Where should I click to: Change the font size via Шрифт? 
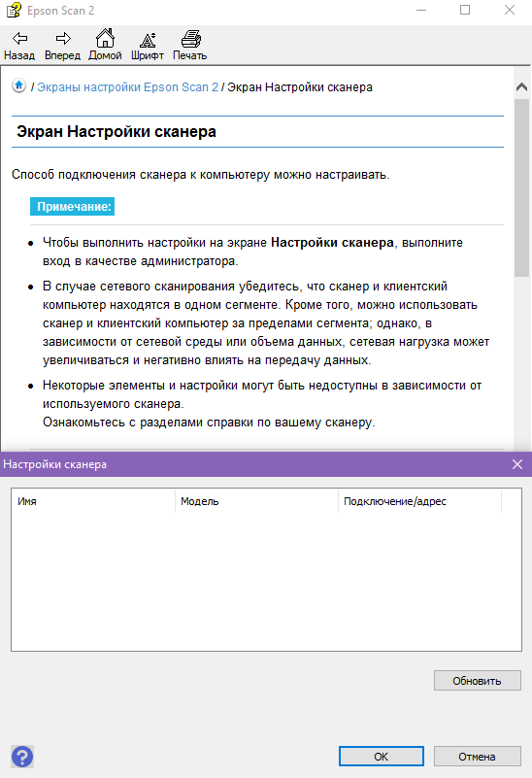(x=148, y=45)
